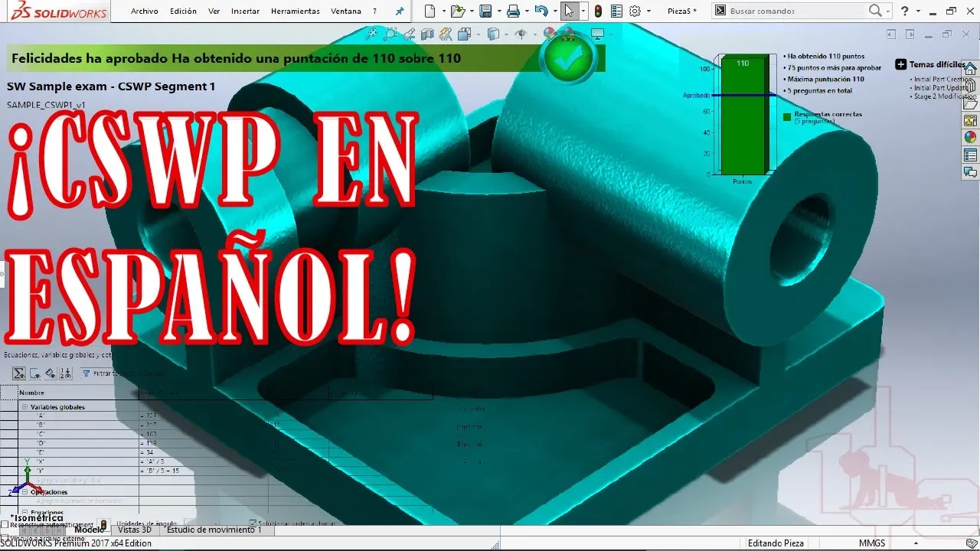Open the Ventana menu
The image size is (980, 551).
(346, 11)
